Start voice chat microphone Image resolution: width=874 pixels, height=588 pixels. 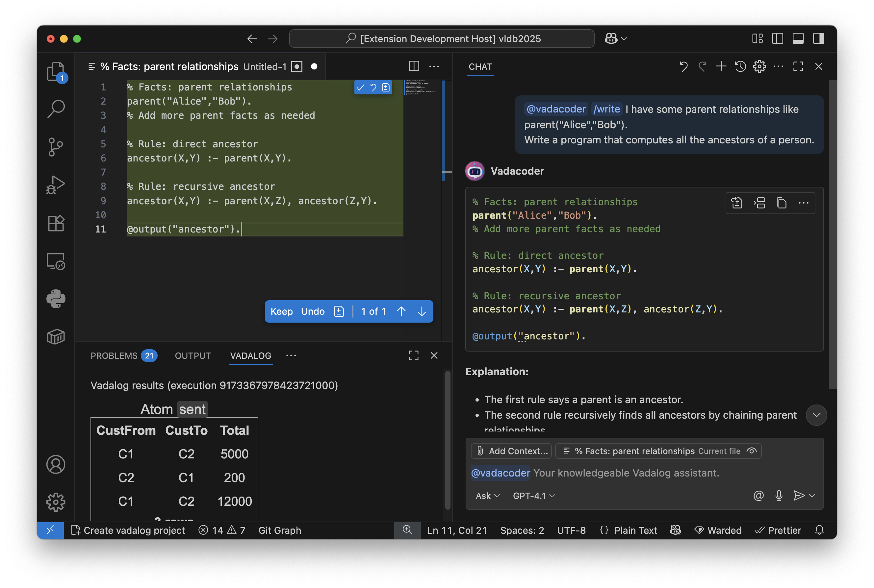(779, 495)
